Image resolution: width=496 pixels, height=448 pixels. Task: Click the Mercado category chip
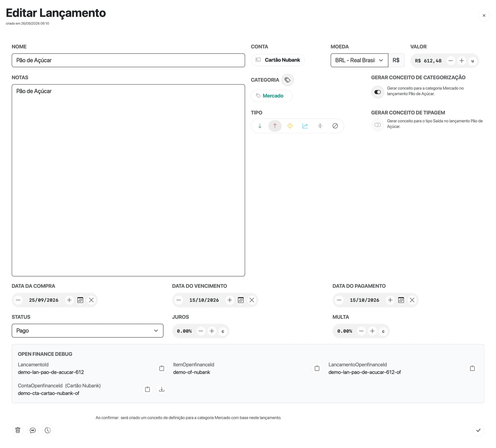[272, 96]
